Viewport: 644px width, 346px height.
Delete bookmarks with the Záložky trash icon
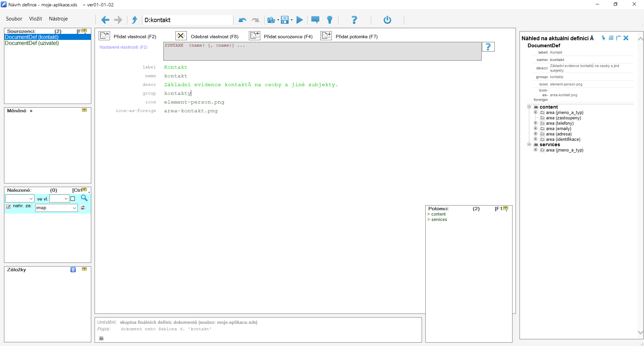click(x=73, y=270)
